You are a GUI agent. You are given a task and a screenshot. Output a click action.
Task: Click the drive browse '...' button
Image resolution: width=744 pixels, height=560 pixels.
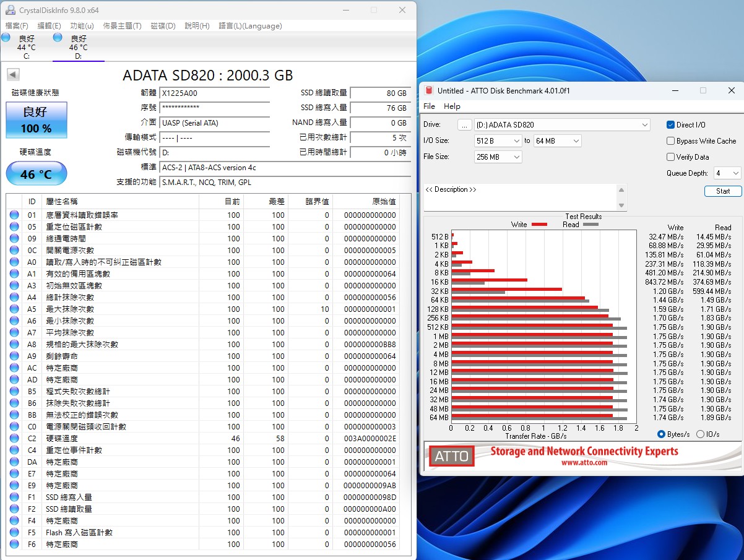tap(465, 124)
